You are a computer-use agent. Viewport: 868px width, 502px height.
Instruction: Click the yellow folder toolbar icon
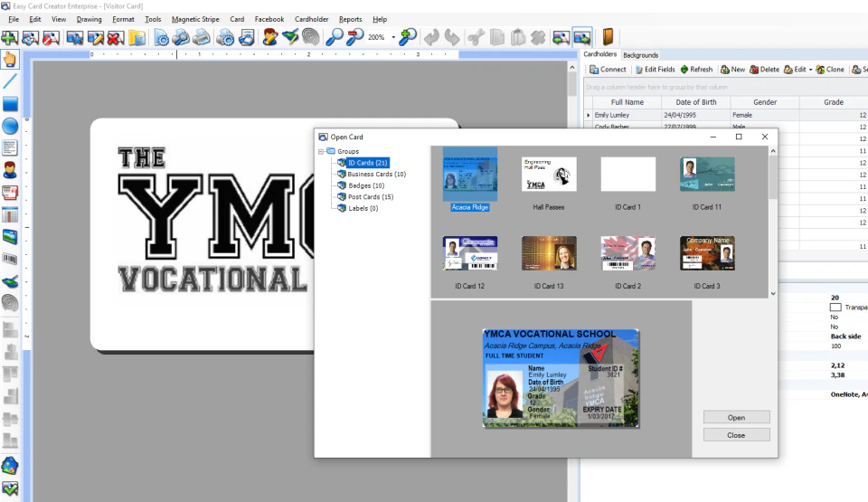[x=137, y=38]
